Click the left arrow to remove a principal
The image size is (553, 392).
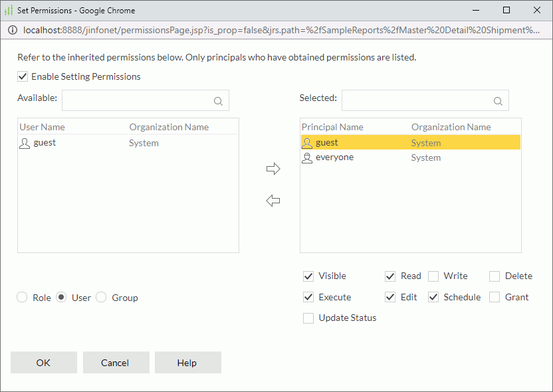coord(273,200)
